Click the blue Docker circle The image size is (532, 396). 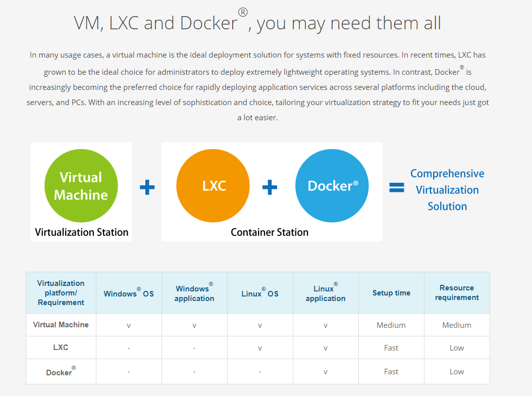tap(332, 186)
